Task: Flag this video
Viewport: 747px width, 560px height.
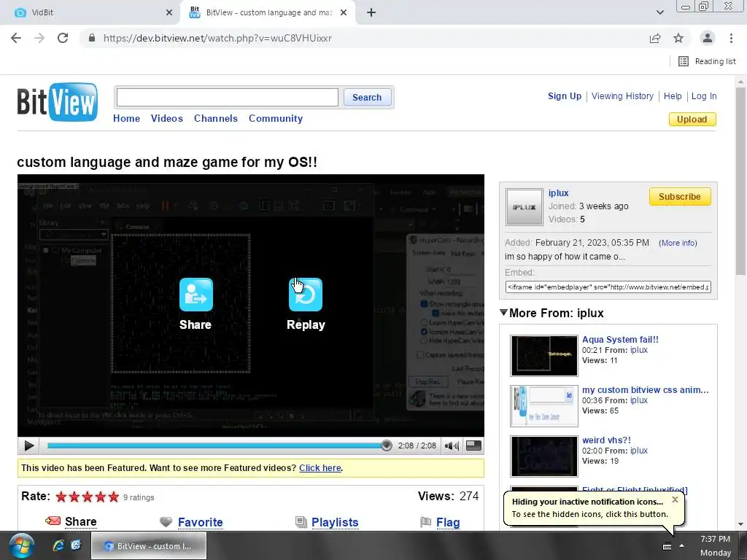Action: coord(449,522)
